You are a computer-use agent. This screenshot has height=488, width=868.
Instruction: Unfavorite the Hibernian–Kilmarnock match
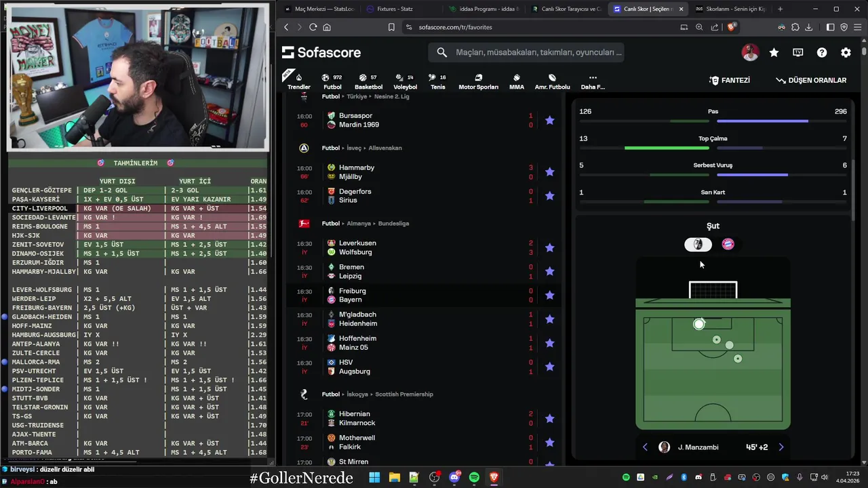click(x=549, y=418)
